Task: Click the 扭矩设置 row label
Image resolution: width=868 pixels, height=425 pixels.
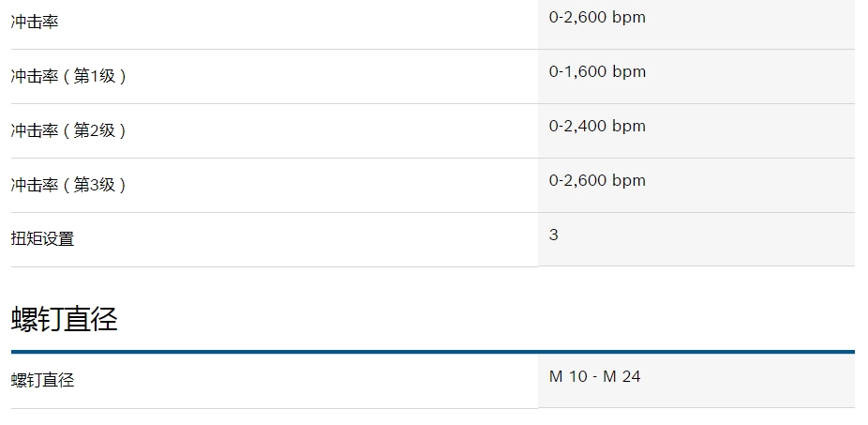Action: pos(43,239)
